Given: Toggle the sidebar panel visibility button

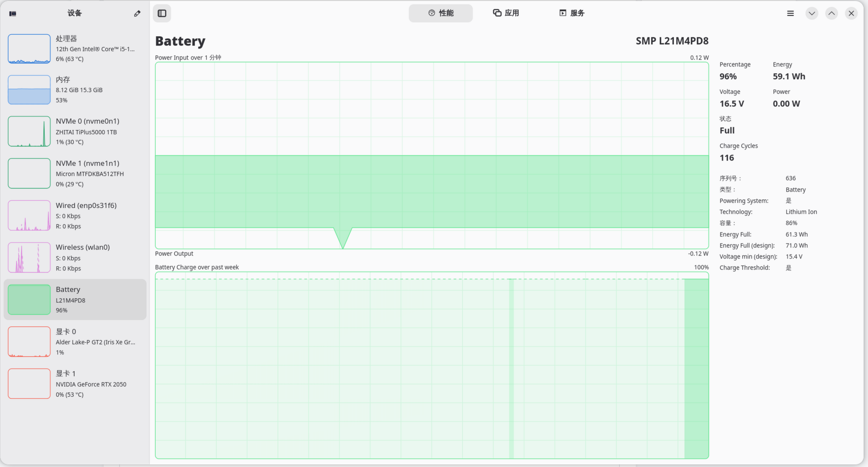Looking at the screenshot, I should point(162,14).
